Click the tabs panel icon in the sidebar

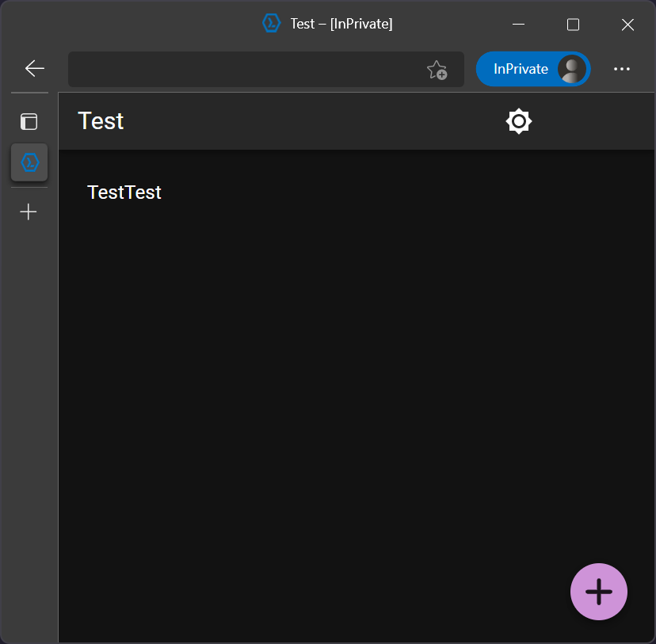coord(29,121)
